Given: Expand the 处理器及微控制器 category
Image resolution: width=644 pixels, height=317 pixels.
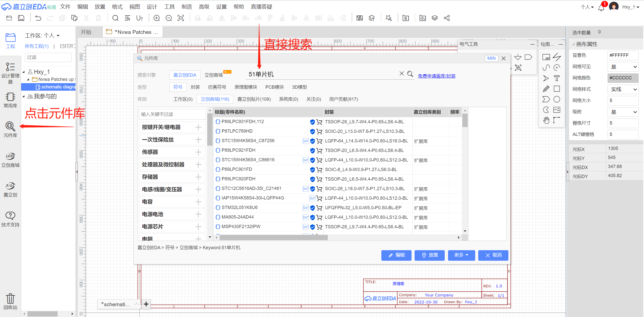Looking at the screenshot, I should [198, 165].
